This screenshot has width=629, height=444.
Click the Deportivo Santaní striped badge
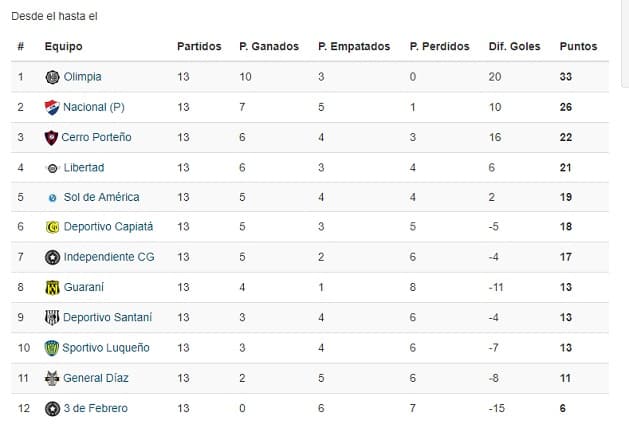coord(52,317)
